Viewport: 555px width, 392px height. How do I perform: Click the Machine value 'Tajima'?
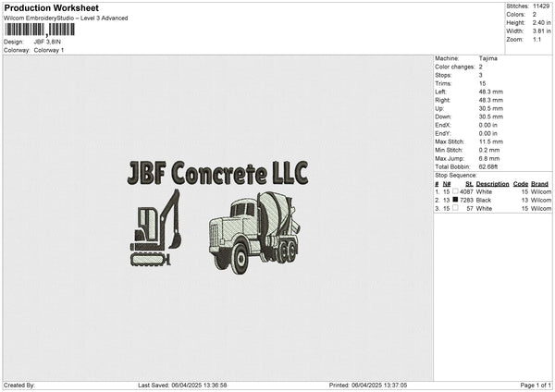click(x=488, y=58)
